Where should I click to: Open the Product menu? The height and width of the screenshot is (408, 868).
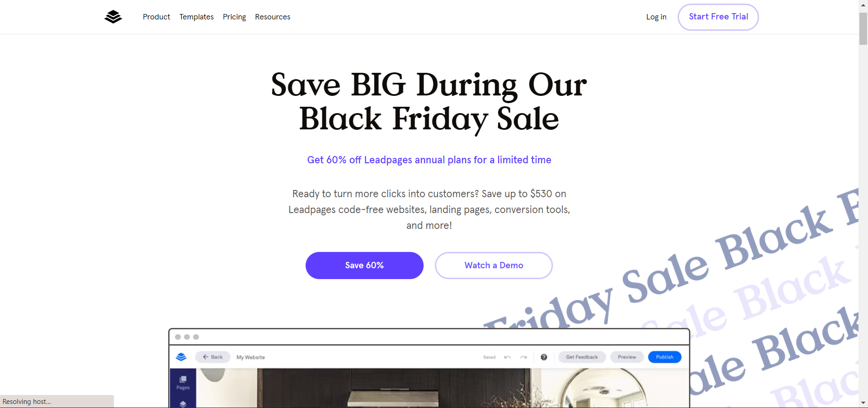[156, 17]
